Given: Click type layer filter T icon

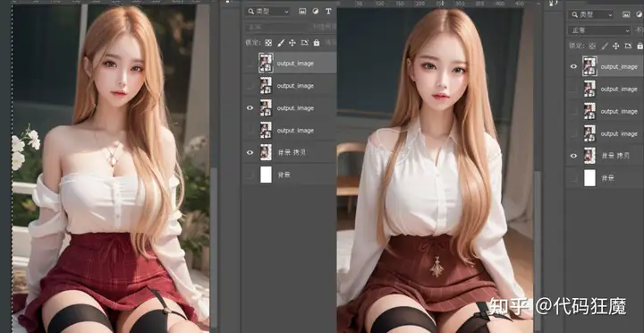Looking at the screenshot, I should tap(328, 12).
